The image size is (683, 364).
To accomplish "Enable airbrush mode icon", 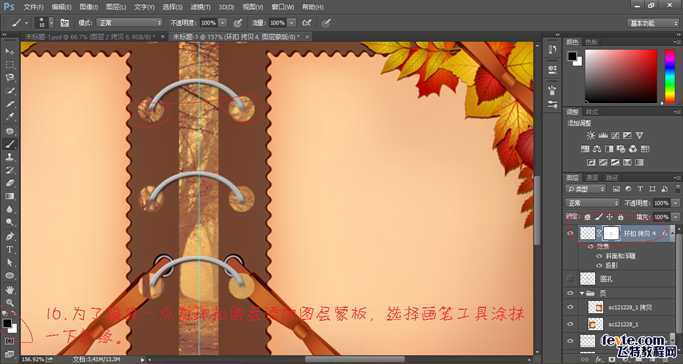I will pyautogui.click(x=307, y=23).
